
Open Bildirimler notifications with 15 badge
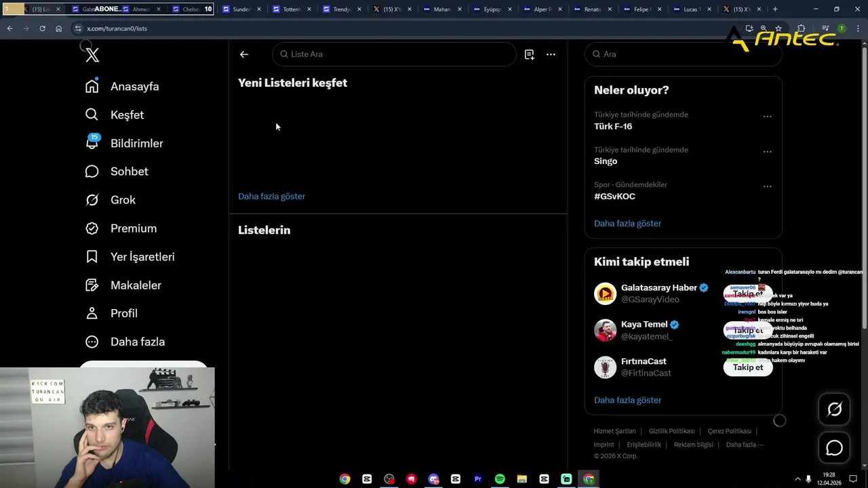pyautogui.click(x=125, y=143)
